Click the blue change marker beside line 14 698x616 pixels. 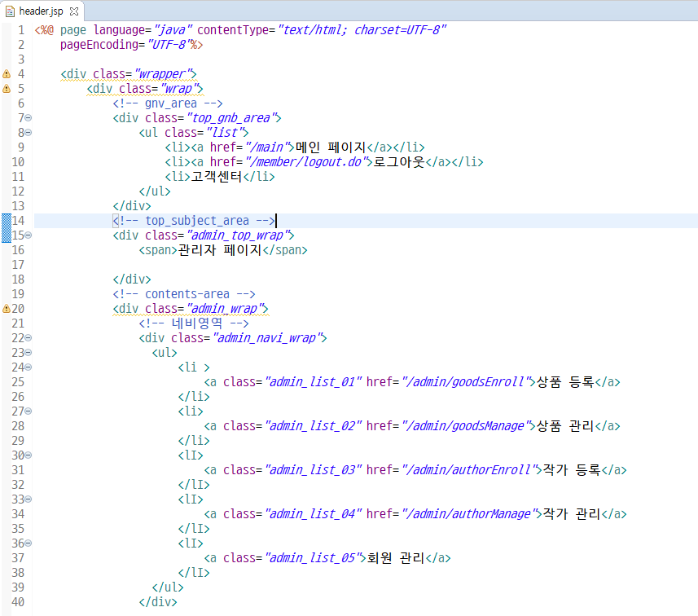pos(7,221)
